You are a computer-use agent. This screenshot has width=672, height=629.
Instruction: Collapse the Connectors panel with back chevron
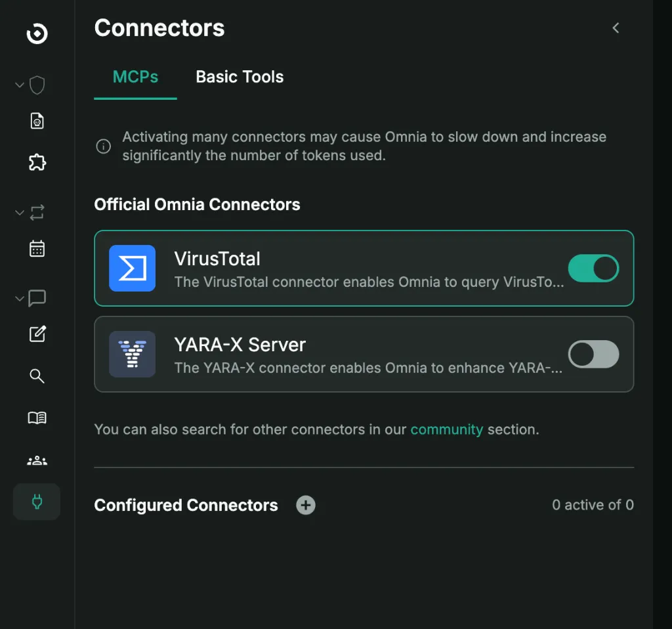(616, 28)
